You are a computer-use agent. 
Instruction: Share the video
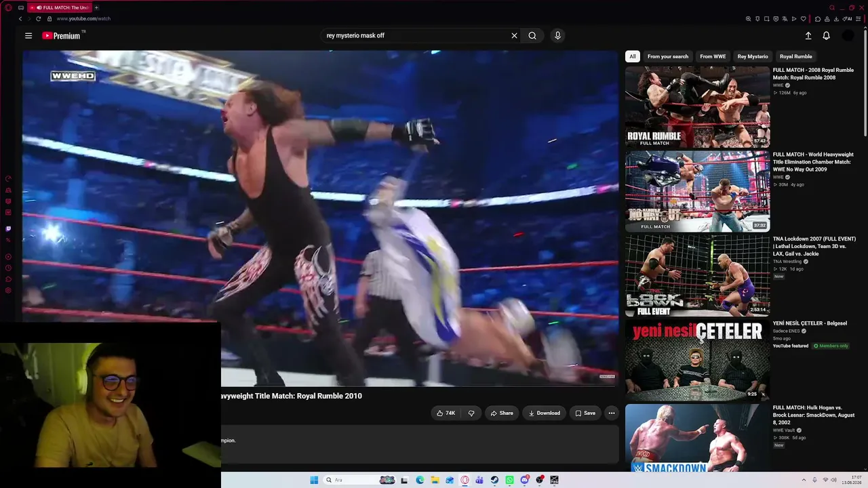point(502,413)
